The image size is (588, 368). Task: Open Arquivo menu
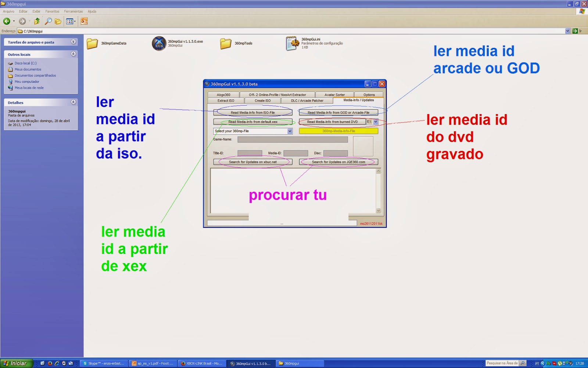tap(8, 11)
